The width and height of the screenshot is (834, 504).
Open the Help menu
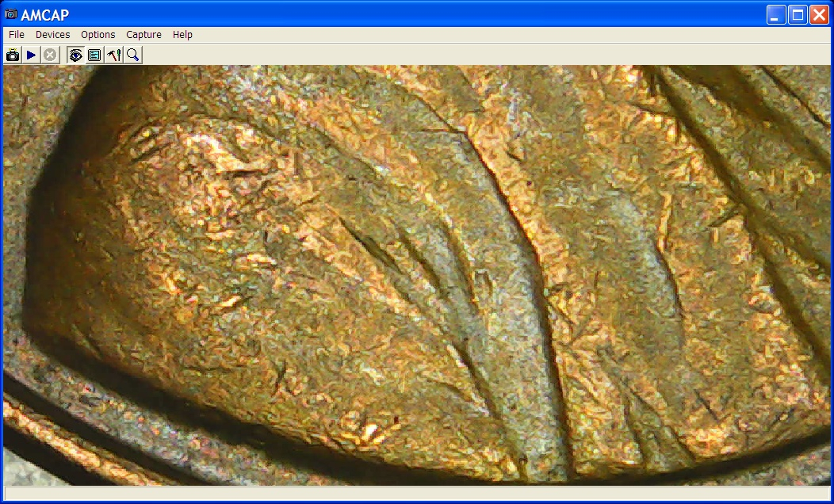[182, 35]
